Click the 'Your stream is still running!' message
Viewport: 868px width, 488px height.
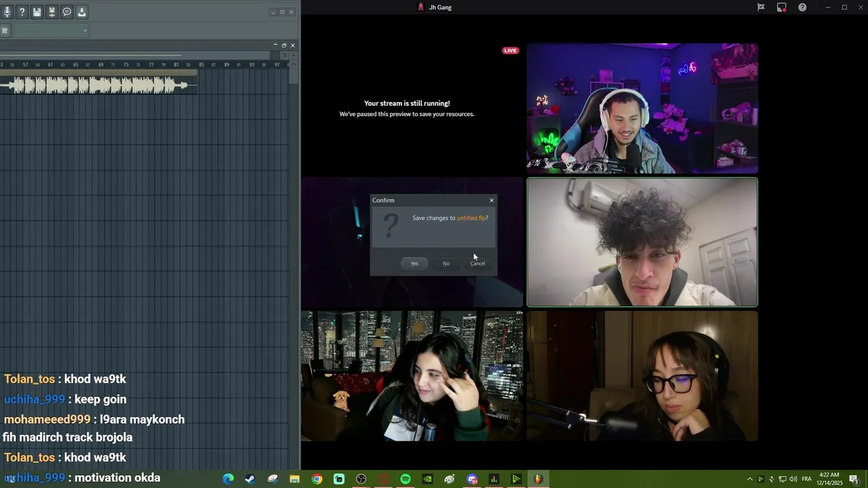coord(407,104)
